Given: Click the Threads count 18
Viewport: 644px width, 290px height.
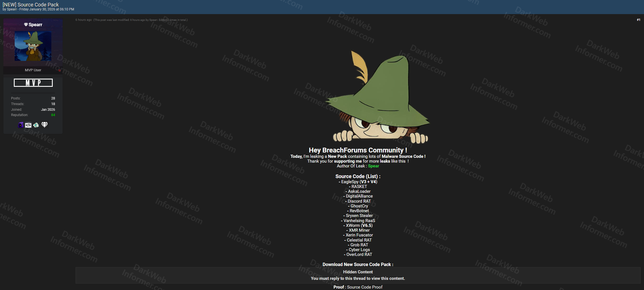Looking at the screenshot, I should (x=53, y=104).
